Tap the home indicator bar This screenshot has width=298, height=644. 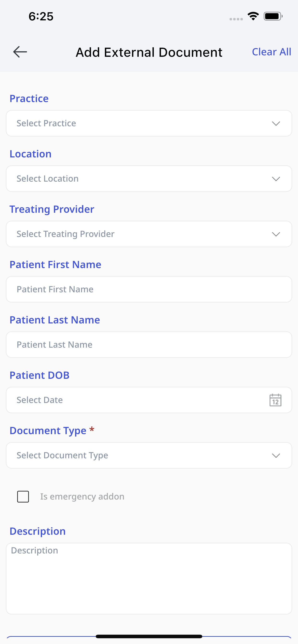coord(149,637)
